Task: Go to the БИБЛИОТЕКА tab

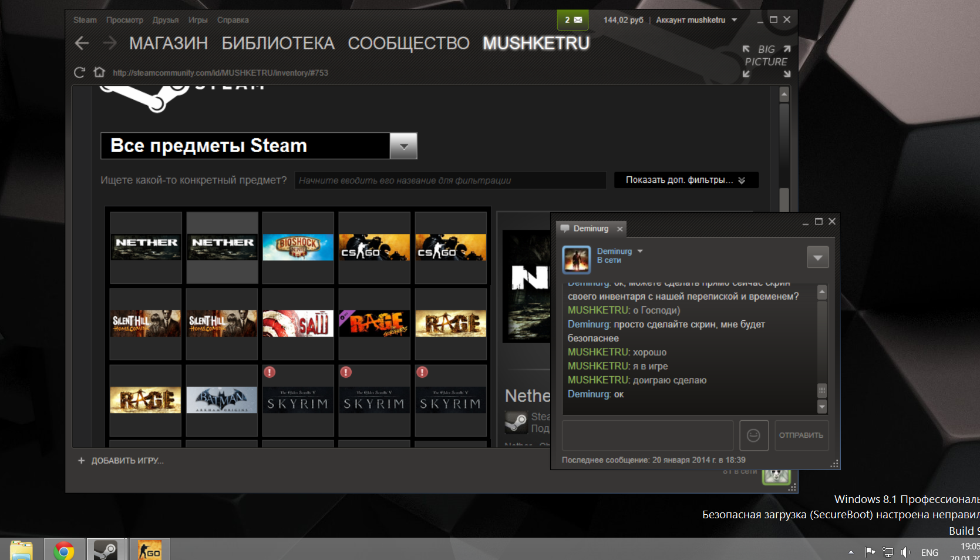Action: [278, 43]
